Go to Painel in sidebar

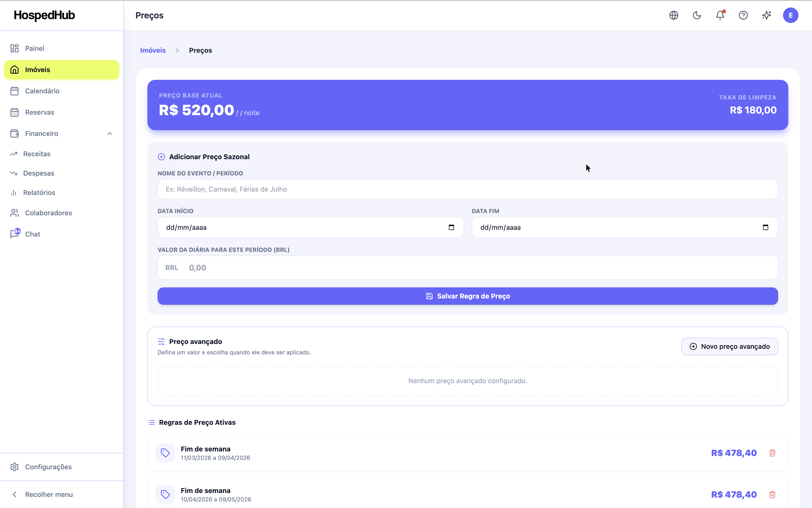pyautogui.click(x=61, y=48)
